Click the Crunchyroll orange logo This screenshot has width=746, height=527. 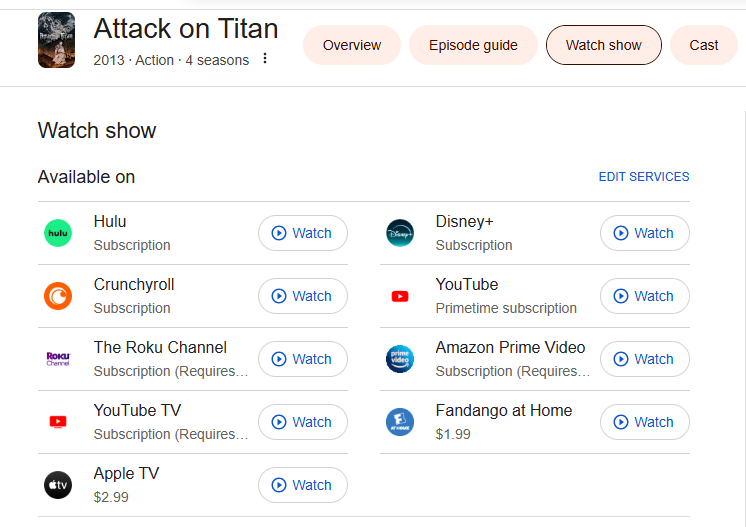click(x=58, y=296)
